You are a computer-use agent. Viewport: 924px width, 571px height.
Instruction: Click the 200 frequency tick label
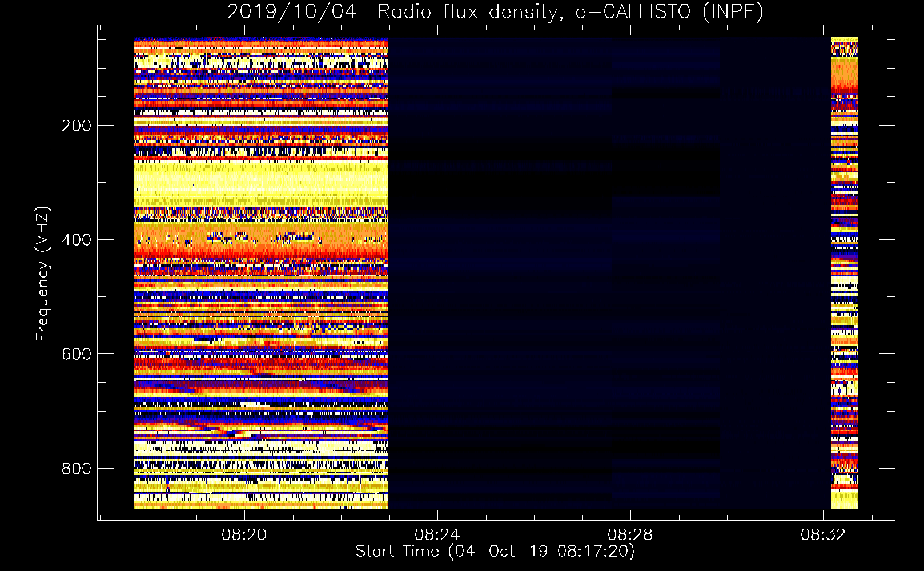76,126
